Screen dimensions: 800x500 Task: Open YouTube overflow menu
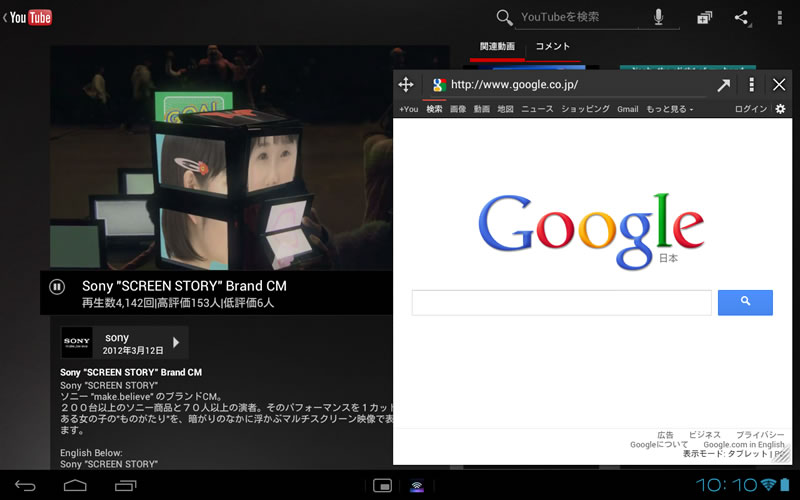point(780,18)
